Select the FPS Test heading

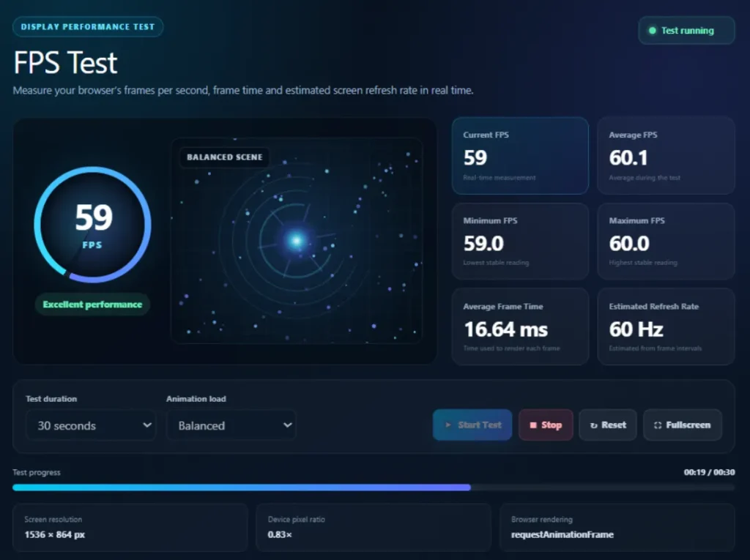65,63
